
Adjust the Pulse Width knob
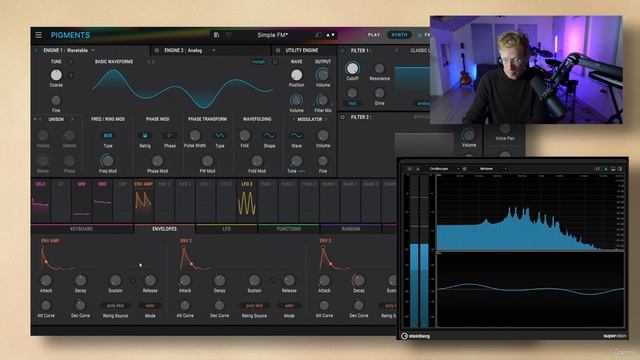195,136
